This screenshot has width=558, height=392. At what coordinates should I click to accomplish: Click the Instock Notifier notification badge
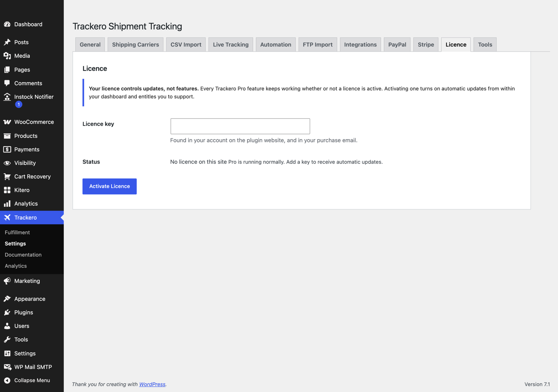point(19,104)
